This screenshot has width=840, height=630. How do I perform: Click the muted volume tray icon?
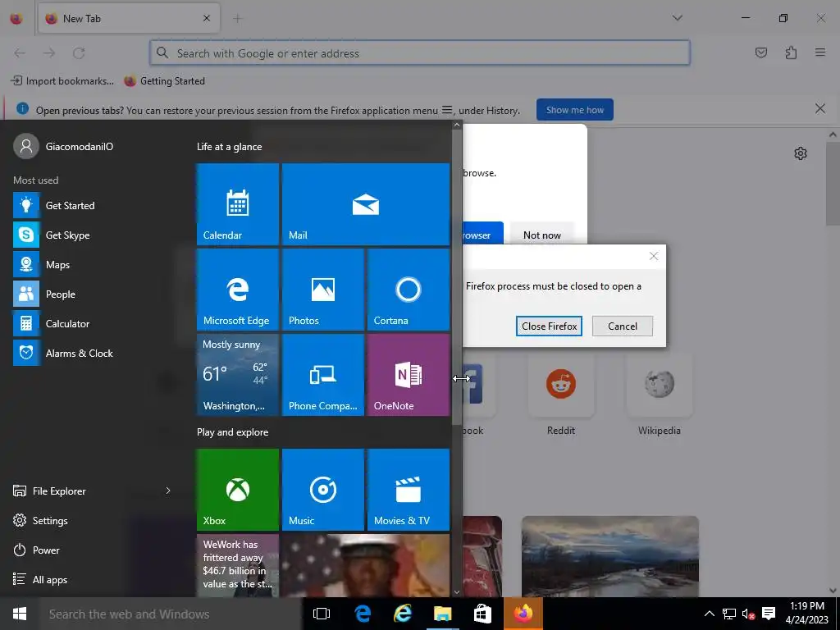click(748, 614)
